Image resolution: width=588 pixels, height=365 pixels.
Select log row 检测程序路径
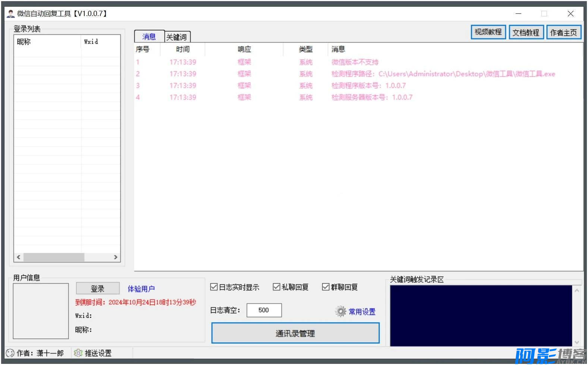pos(358,74)
